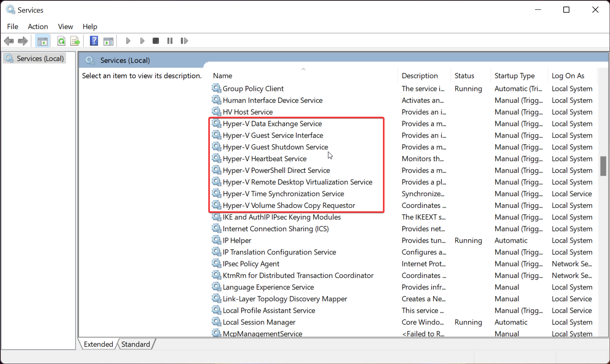The width and height of the screenshot is (610, 364).
Task: Open the Help menu
Action: (90, 27)
